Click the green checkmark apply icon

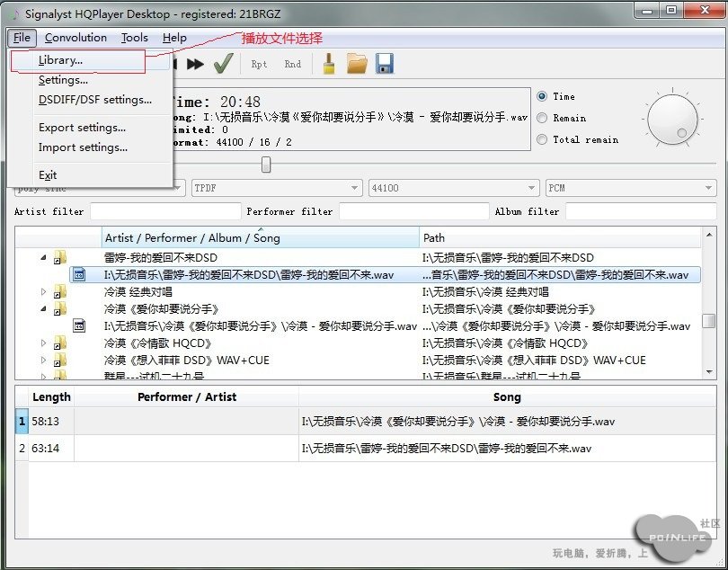pyautogui.click(x=223, y=63)
